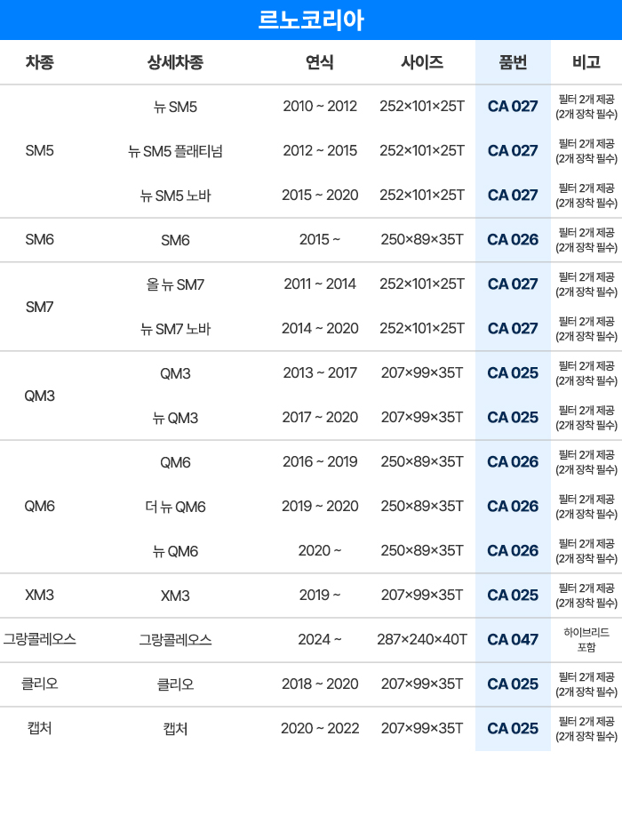Click CA 047 part number for 그랑콜레오스

point(513,640)
